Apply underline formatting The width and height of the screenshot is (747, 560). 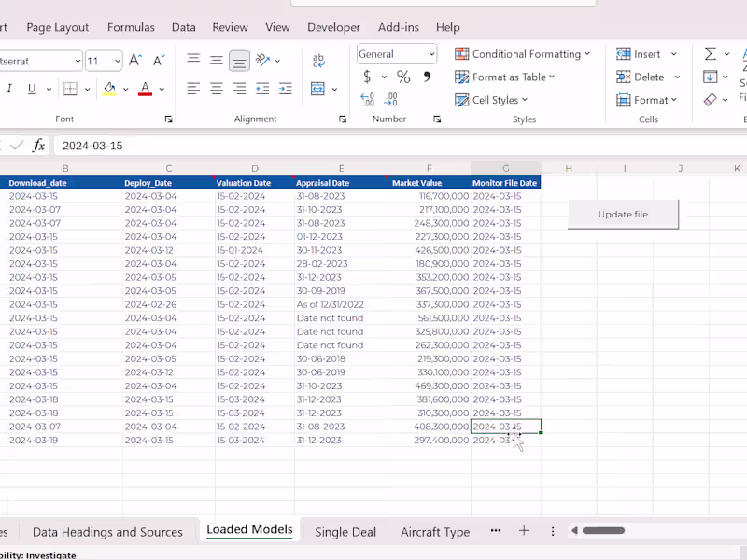[x=32, y=89]
